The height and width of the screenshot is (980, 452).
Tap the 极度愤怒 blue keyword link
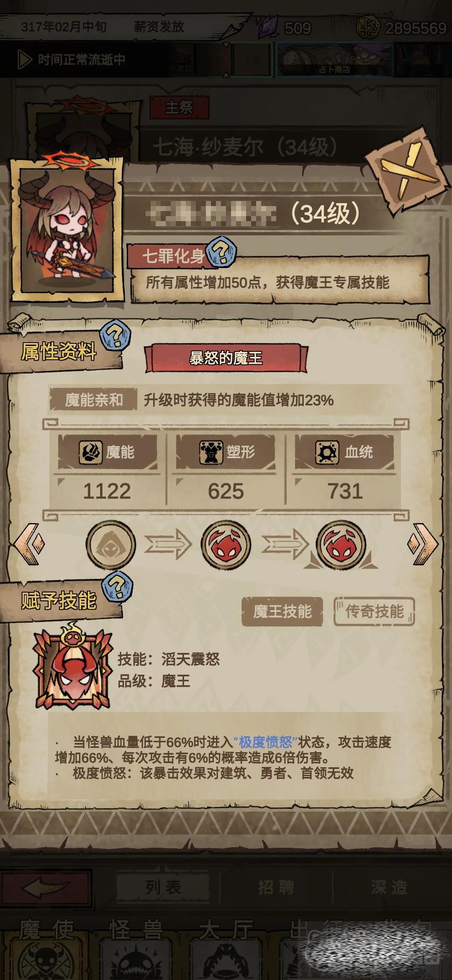(x=266, y=742)
